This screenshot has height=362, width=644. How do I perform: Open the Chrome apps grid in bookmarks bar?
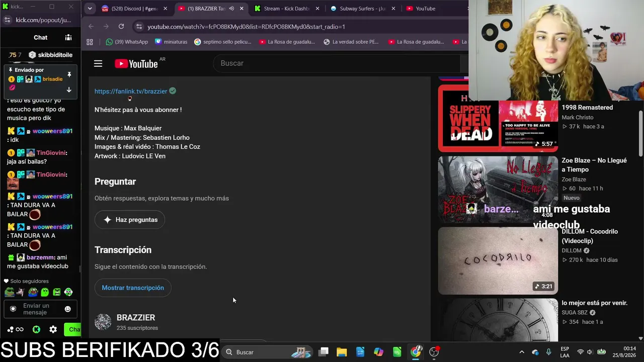(x=90, y=42)
